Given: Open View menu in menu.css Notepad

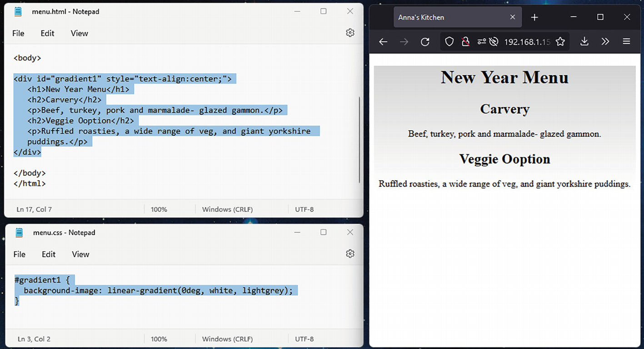Looking at the screenshot, I should [80, 254].
